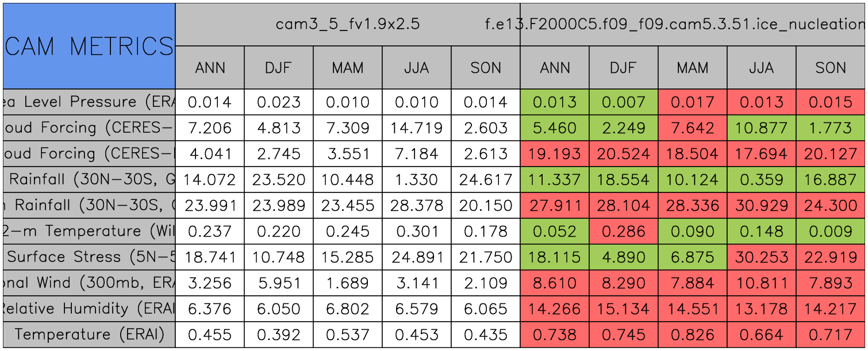This screenshot has height=351, width=868.
Task: Click the Surface Stress row label
Action: pos(89,257)
